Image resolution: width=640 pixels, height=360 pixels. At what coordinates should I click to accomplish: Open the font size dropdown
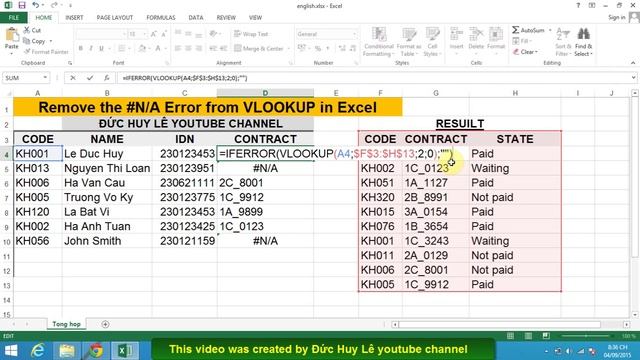(x=144, y=34)
